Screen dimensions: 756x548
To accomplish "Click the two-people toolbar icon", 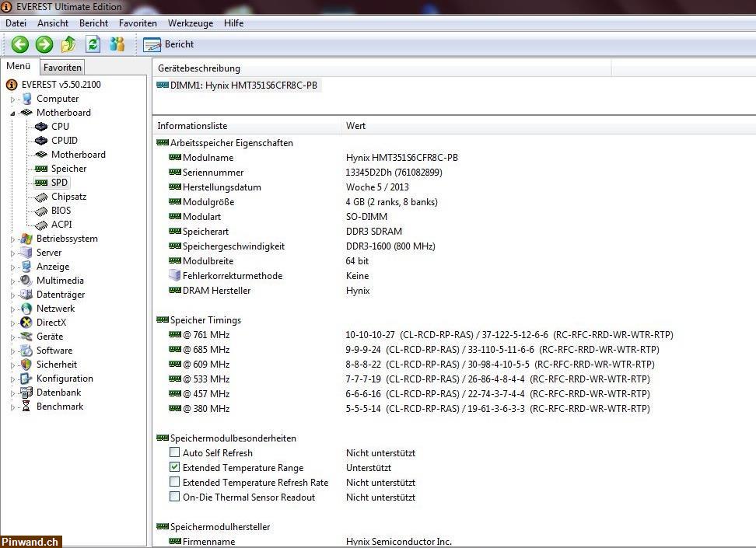I will (x=117, y=44).
